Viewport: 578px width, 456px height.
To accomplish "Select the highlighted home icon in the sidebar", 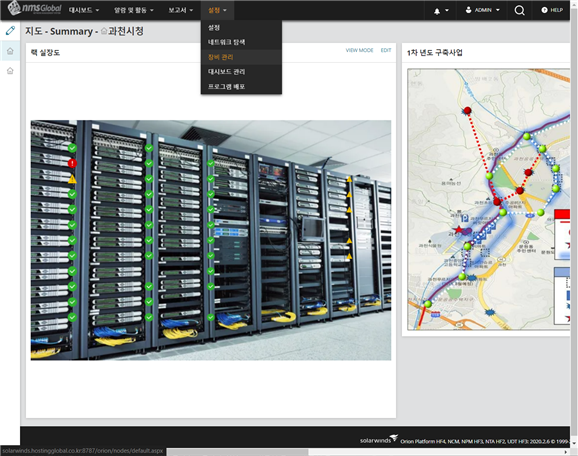I will [10, 51].
